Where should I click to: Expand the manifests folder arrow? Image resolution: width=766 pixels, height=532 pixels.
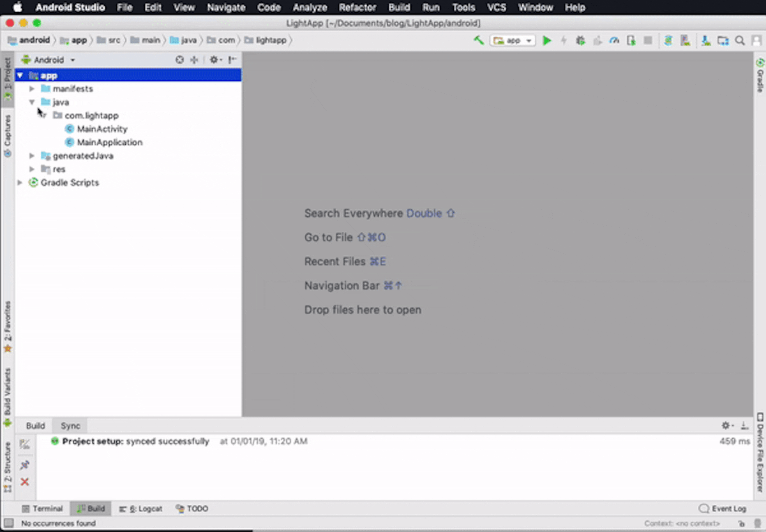click(32, 89)
